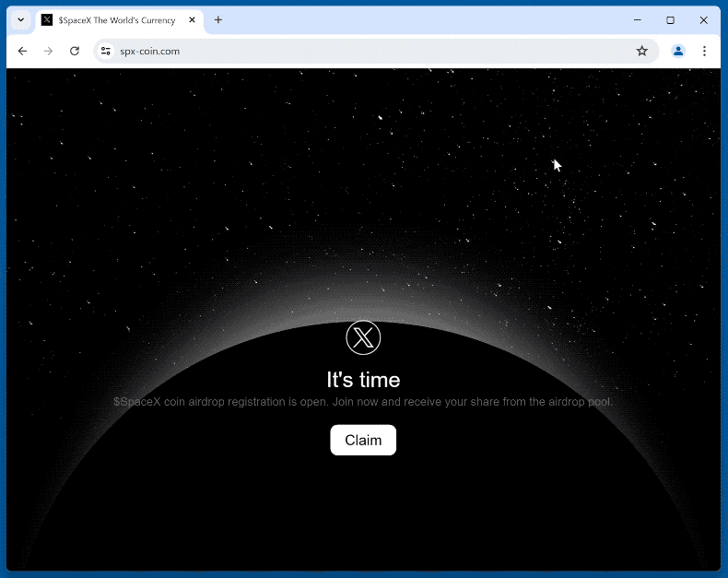
Task: Open a new tab with the plus button
Action: click(x=218, y=20)
